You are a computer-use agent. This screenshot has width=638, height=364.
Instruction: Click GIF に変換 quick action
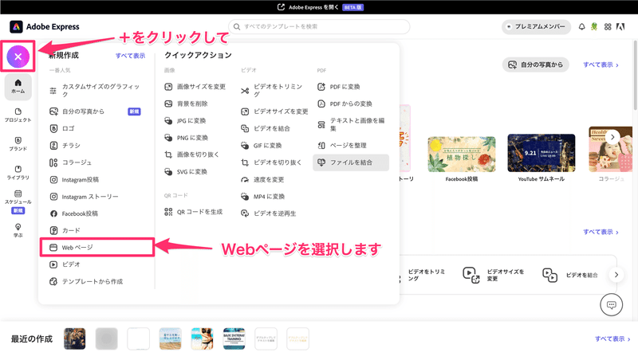(262, 146)
